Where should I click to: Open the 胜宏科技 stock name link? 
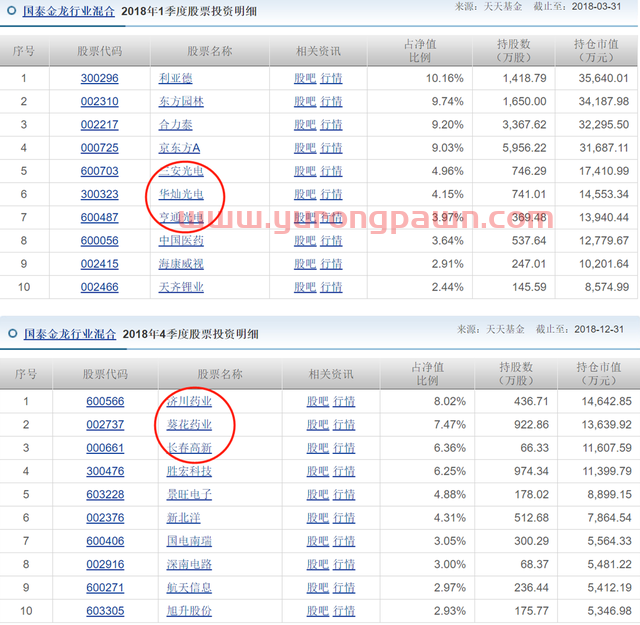point(189,471)
